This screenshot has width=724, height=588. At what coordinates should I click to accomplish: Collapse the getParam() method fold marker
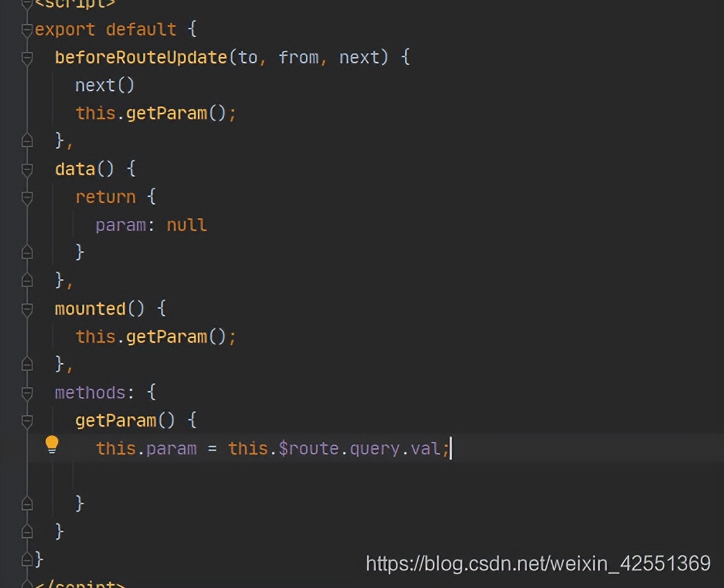27,421
